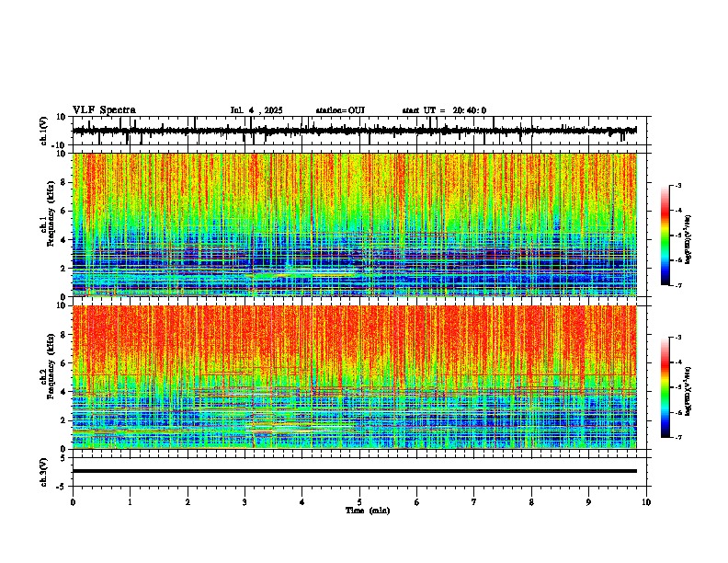Screen dimensions: 728x563
Task: Click the 4 kHz tick on ch.2 spectrogram
Action: tap(63, 392)
